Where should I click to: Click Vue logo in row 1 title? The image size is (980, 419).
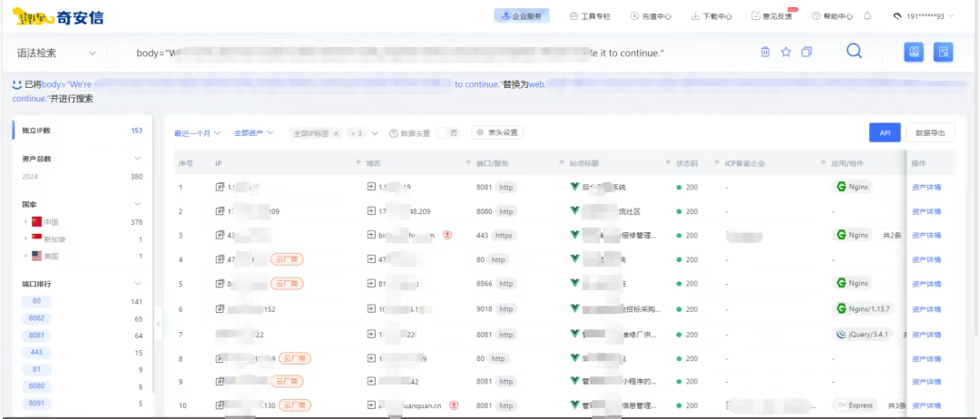tap(575, 186)
